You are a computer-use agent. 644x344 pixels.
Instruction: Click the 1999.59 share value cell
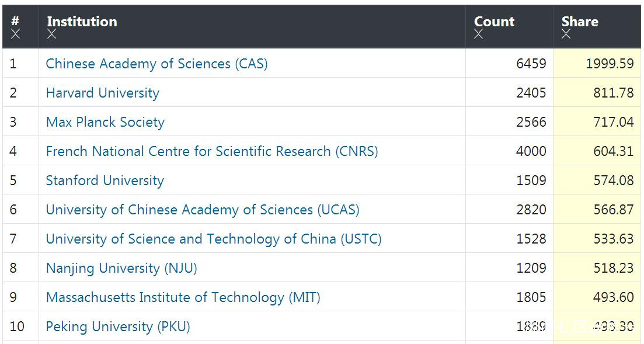click(610, 64)
